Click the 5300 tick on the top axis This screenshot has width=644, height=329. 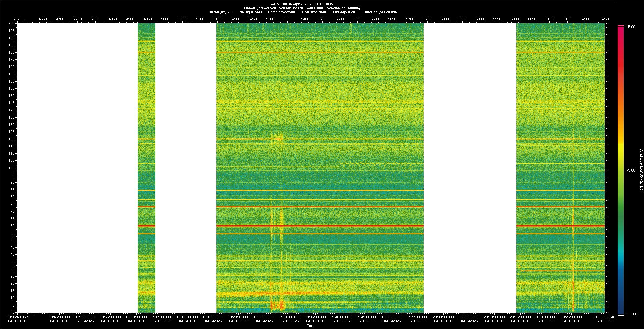click(x=270, y=19)
